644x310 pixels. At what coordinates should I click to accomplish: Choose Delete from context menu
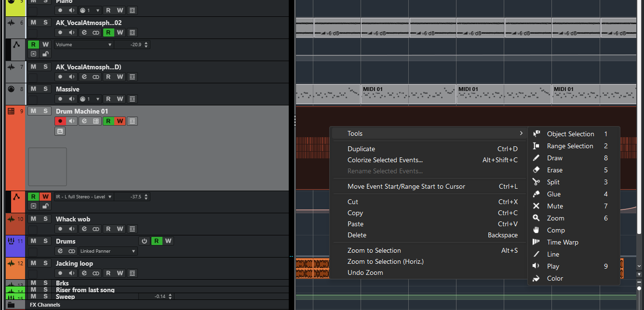pyautogui.click(x=428, y=235)
